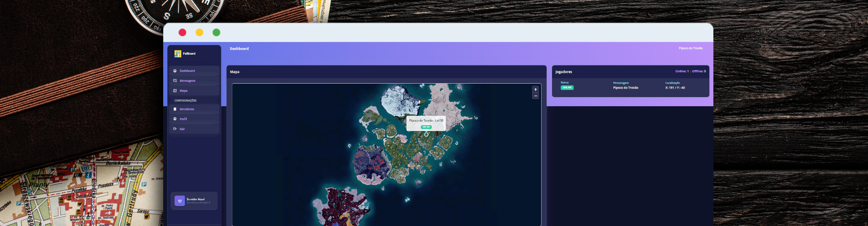Click the green window maximize dot
The height and width of the screenshot is (226, 868).
coord(217,33)
